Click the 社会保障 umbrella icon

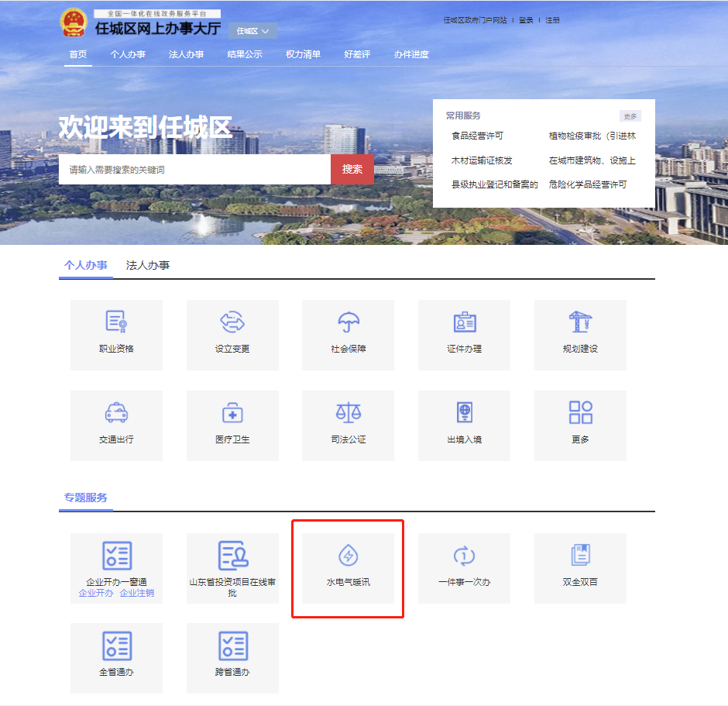348,322
